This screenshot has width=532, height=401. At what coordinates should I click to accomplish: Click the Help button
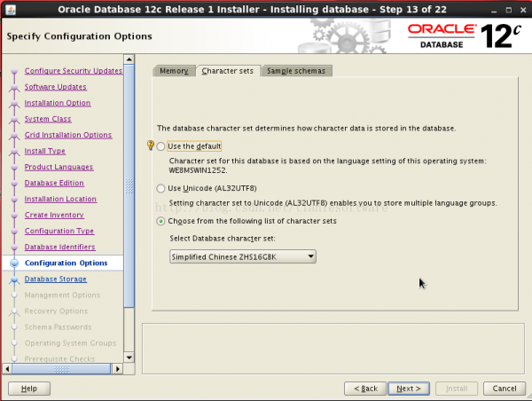[x=29, y=389]
